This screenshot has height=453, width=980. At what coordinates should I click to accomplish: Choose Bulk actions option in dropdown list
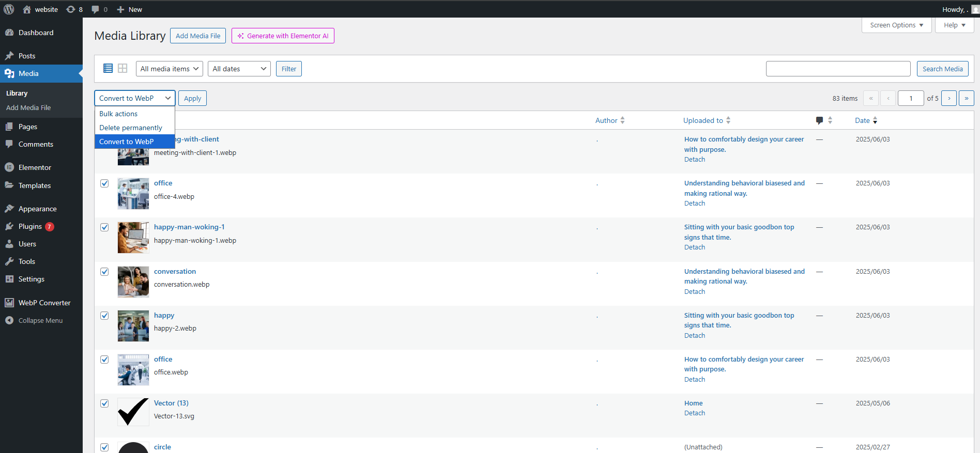point(135,114)
